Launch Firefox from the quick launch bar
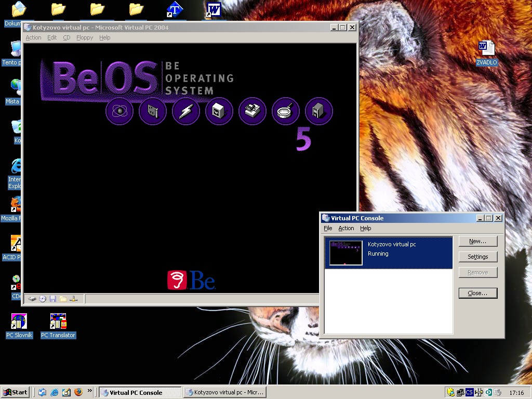Screen dimensions: 532x399 pos(78,392)
